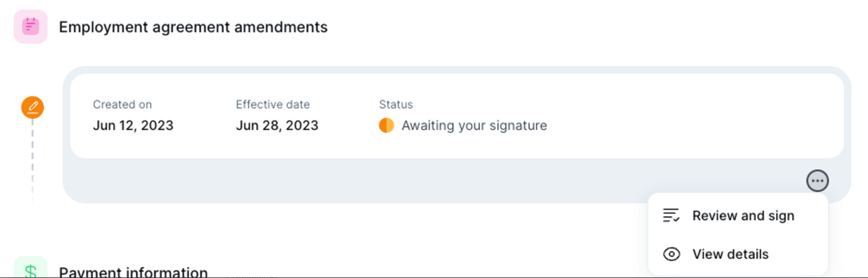Click the Review and sign list-check icon

(671, 216)
